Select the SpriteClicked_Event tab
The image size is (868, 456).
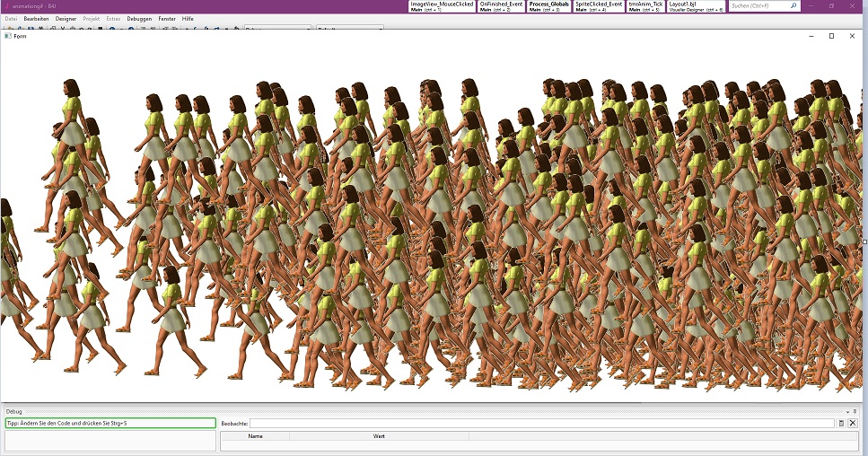(598, 6)
